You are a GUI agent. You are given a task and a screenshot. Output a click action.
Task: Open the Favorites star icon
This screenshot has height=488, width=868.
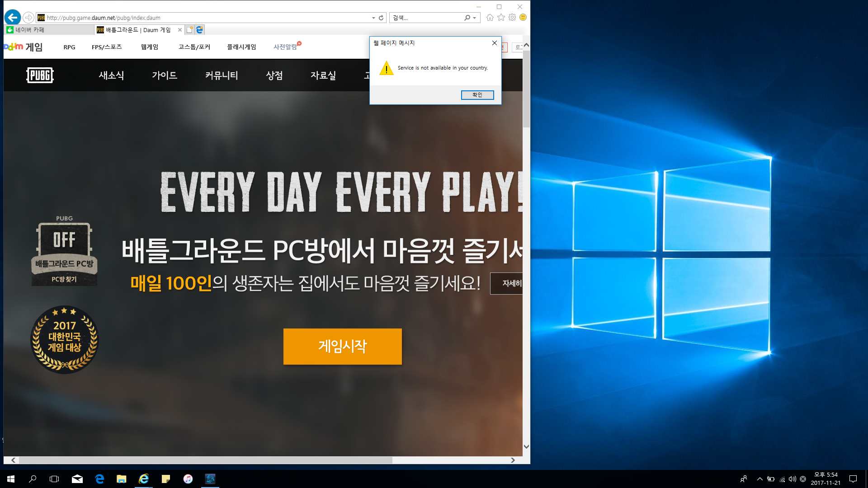tap(501, 17)
